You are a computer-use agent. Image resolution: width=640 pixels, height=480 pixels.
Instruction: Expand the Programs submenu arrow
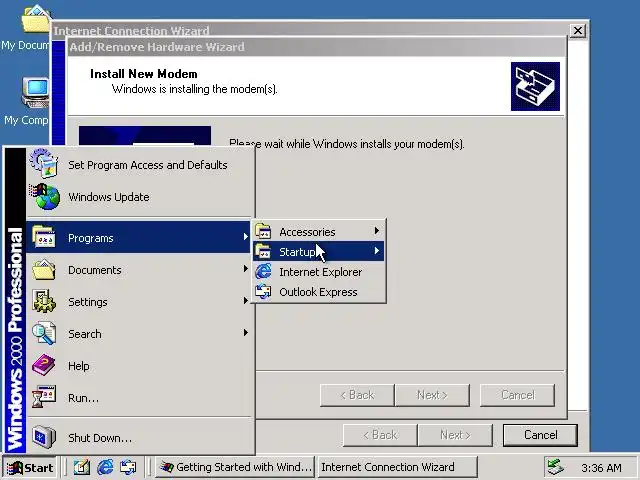coord(245,236)
